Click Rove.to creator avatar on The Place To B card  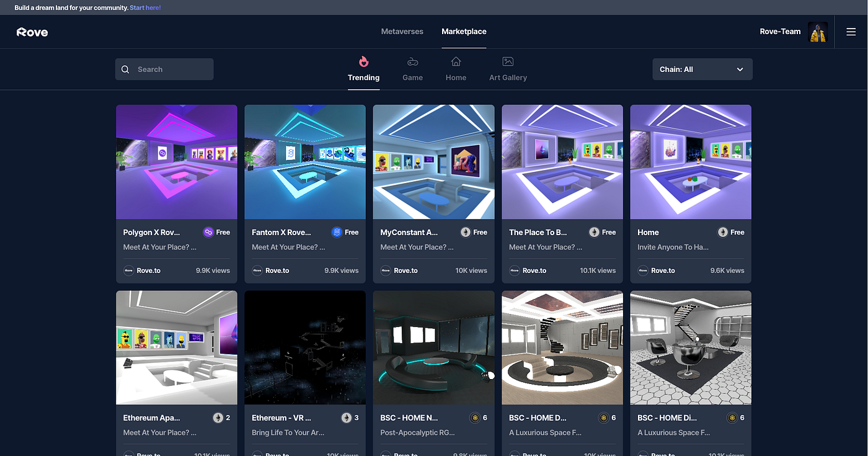[514, 270]
